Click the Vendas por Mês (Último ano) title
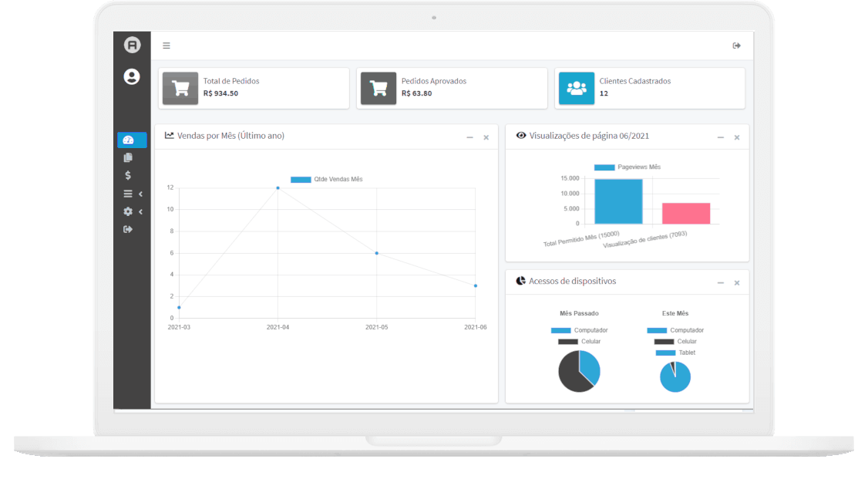868x486 pixels. [x=230, y=136]
